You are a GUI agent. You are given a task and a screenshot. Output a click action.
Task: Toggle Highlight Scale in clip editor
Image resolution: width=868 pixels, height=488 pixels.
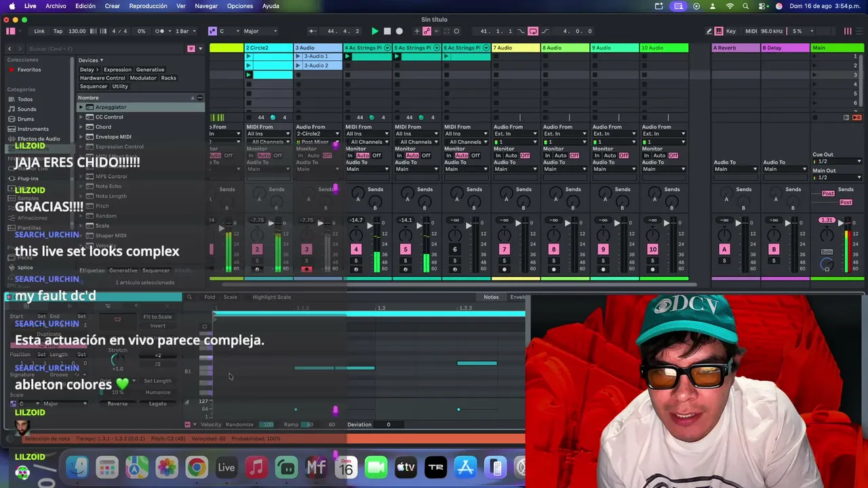tap(271, 297)
